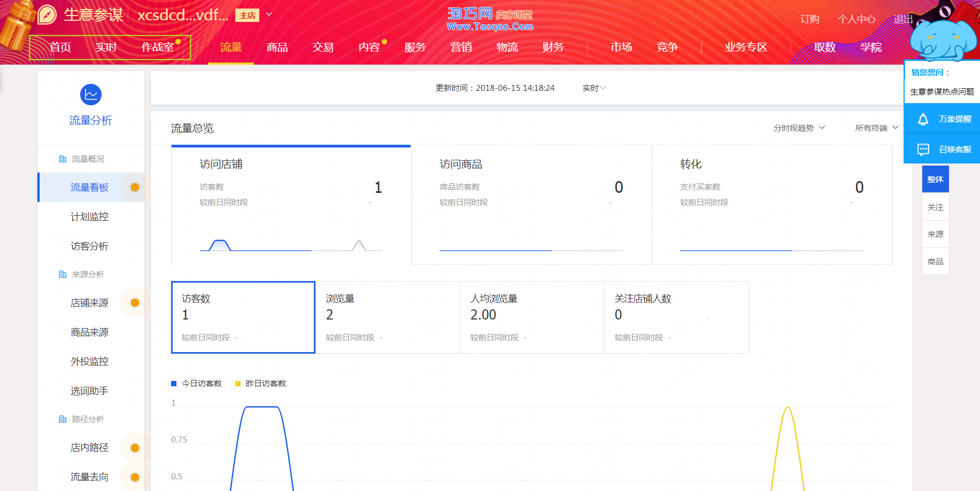Jump to 关注 section anchor
Image resolution: width=980 pixels, height=491 pixels.
point(935,207)
